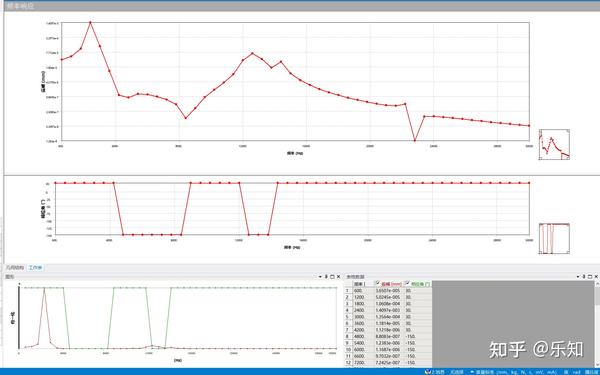
Task: Select amplitude value 1.1218e-006
Action: pos(389,330)
